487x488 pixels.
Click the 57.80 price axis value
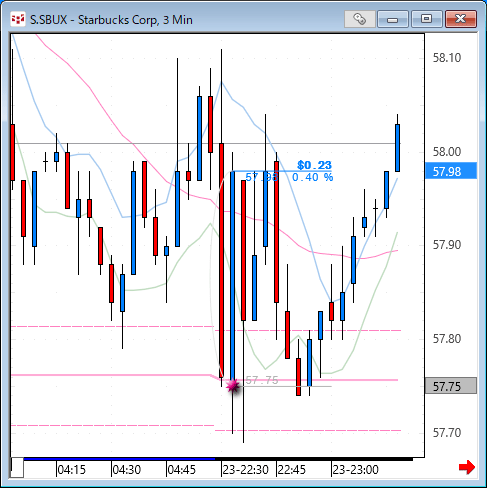coord(447,339)
